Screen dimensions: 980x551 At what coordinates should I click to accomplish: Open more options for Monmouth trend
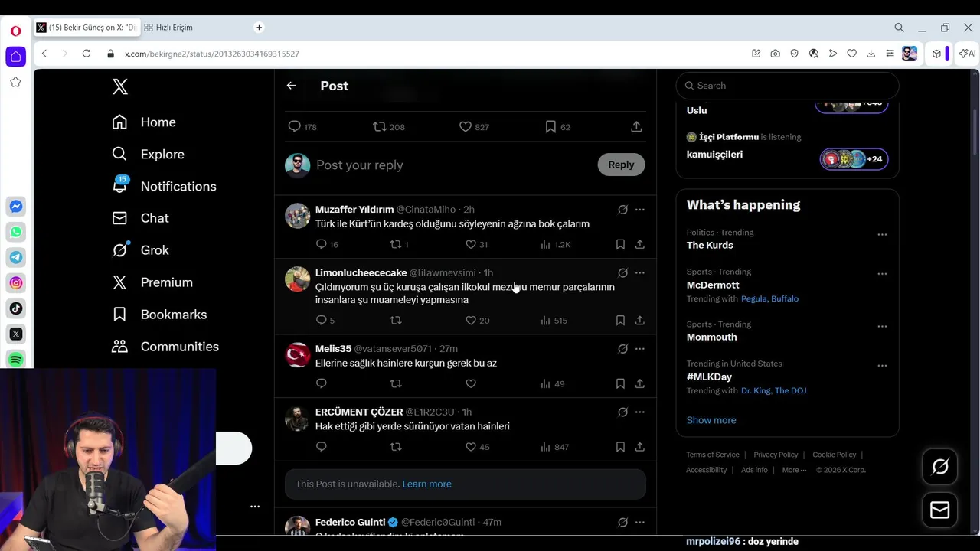pos(882,326)
